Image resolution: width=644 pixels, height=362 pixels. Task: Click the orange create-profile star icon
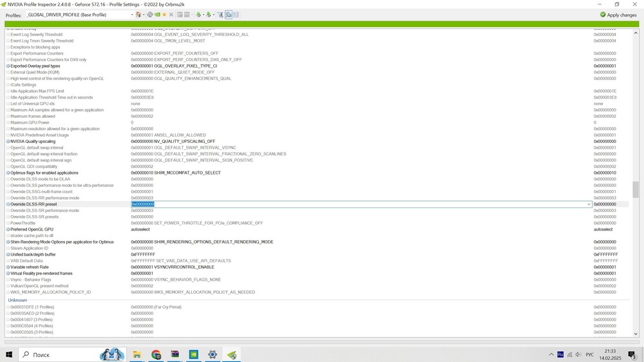tap(164, 14)
